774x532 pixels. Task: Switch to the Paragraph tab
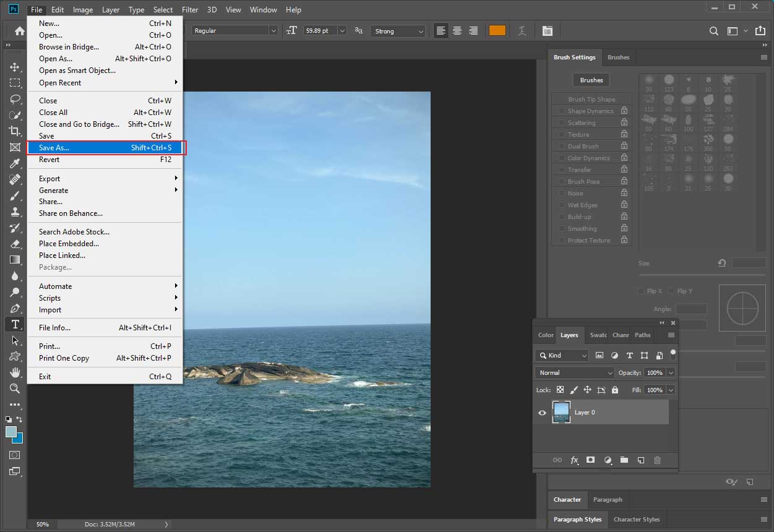tap(608, 499)
